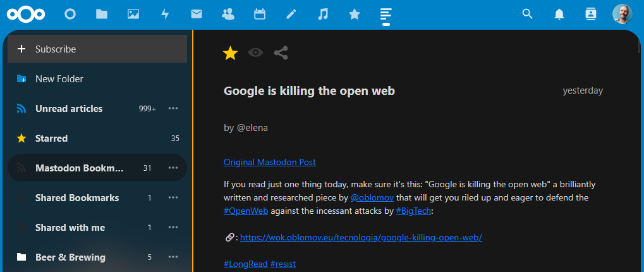Click the 999+ unread count
This screenshot has height=272, width=644.
pyautogui.click(x=147, y=109)
